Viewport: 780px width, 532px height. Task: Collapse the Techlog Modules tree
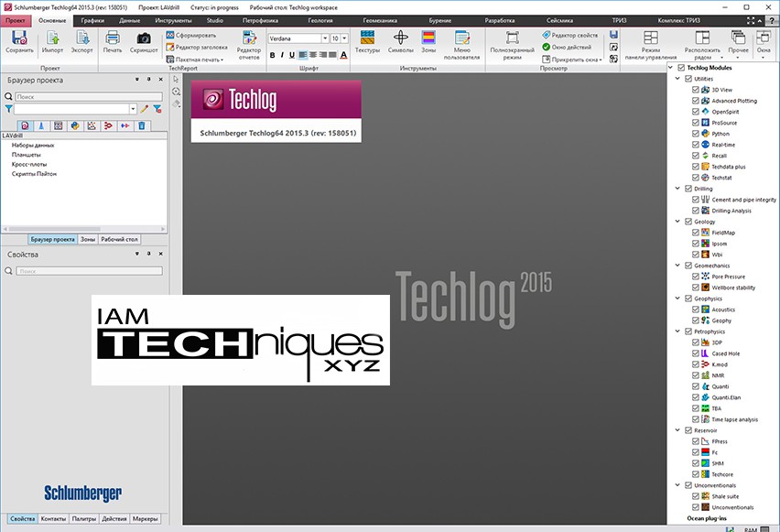click(671, 67)
